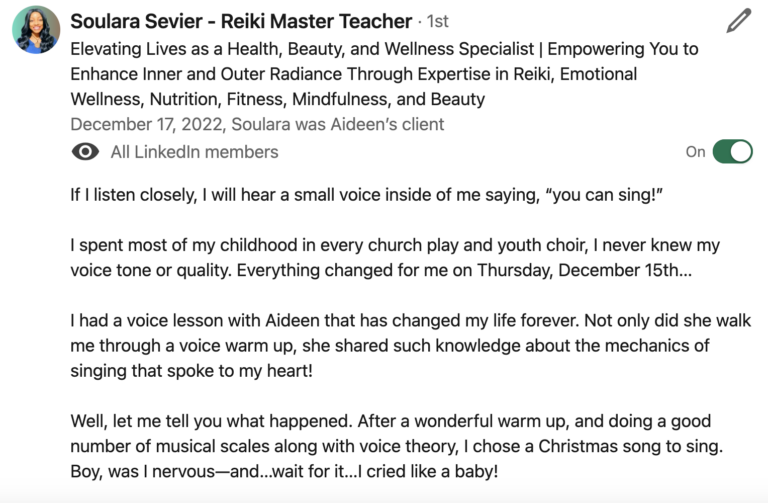Select the "All LinkedIn members" visibility option

(x=194, y=152)
